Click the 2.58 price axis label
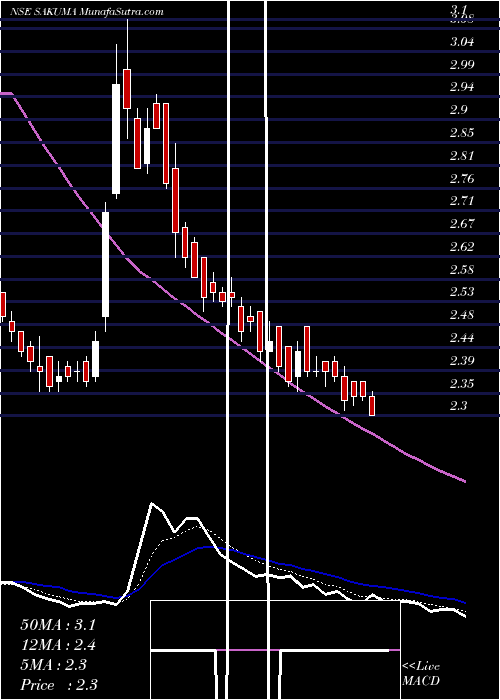Image resolution: width=500 pixels, height=700 pixels. point(462,269)
